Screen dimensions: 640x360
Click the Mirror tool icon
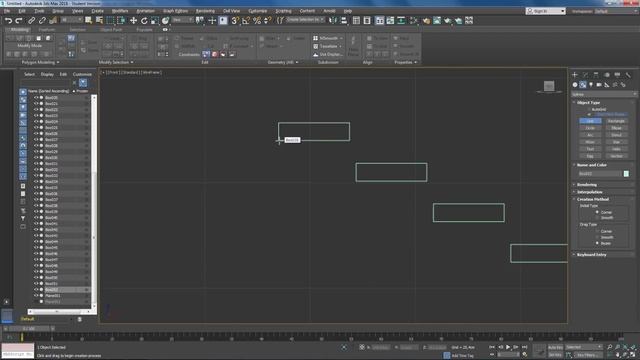click(333, 20)
